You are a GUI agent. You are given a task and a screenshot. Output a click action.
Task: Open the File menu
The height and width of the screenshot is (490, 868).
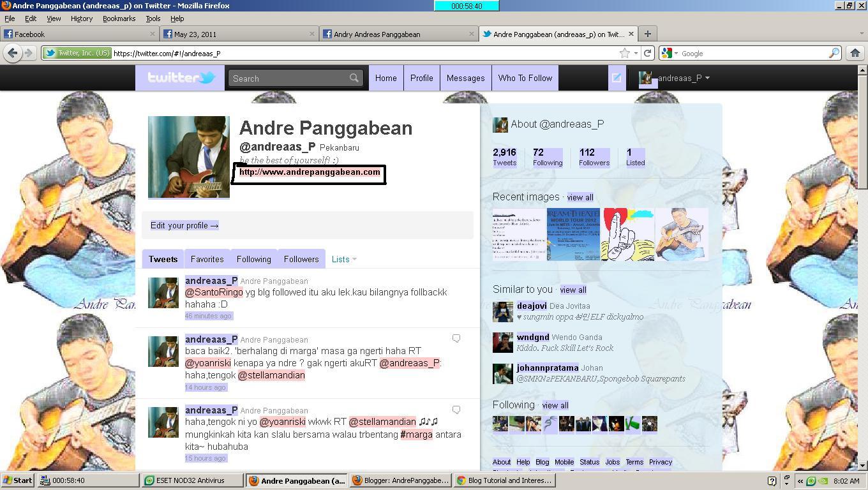(x=10, y=19)
